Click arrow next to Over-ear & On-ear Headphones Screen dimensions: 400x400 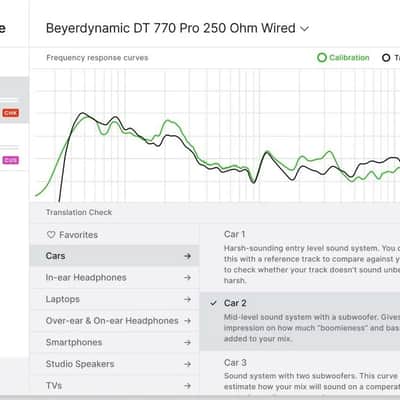(188, 321)
